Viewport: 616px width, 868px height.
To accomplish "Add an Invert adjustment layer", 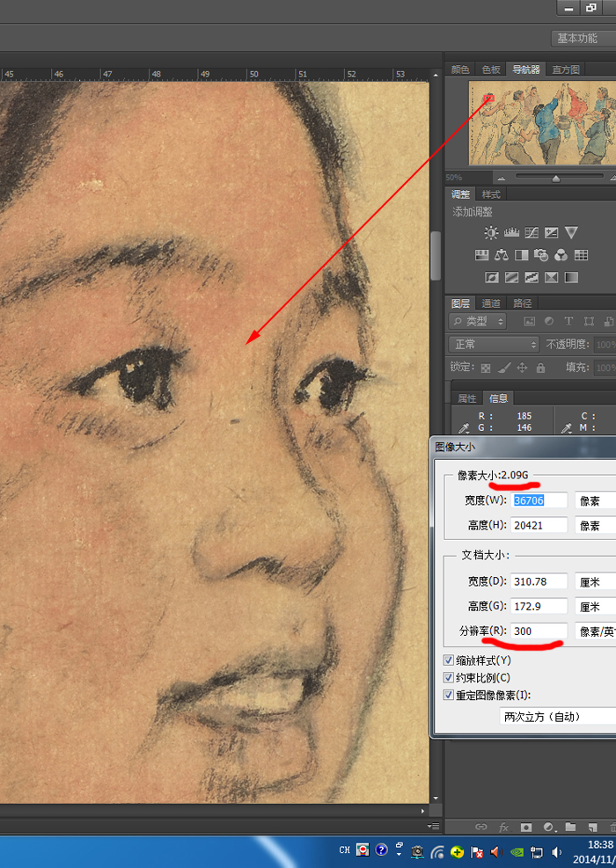I will click(x=491, y=277).
